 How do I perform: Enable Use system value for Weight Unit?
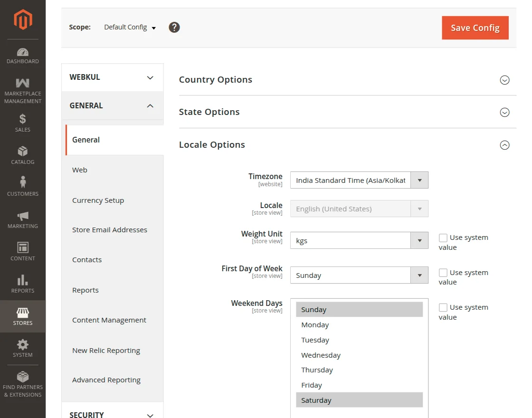[443, 237]
